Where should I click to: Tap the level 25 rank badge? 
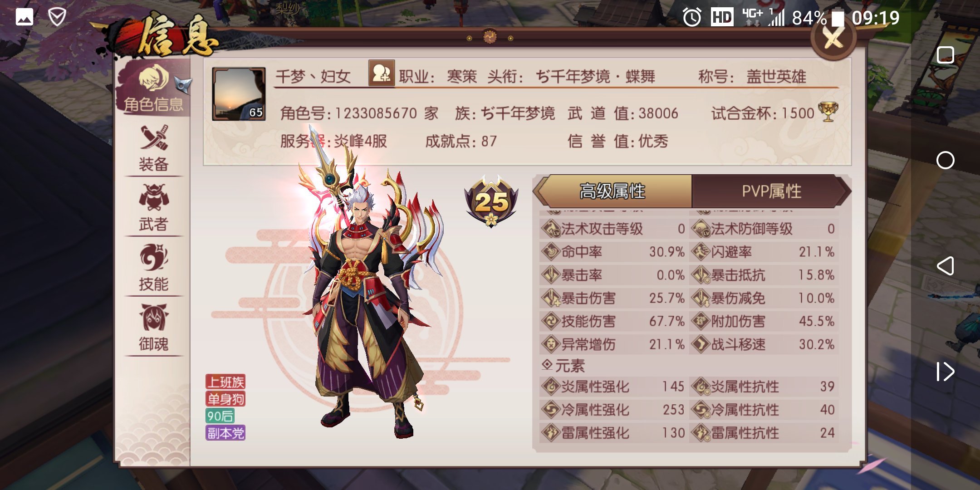point(491,201)
